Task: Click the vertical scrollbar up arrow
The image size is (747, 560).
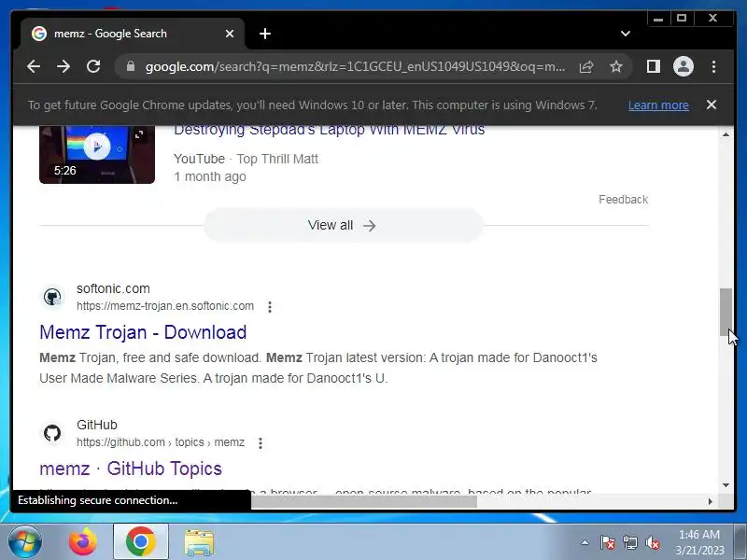Action: [x=726, y=134]
